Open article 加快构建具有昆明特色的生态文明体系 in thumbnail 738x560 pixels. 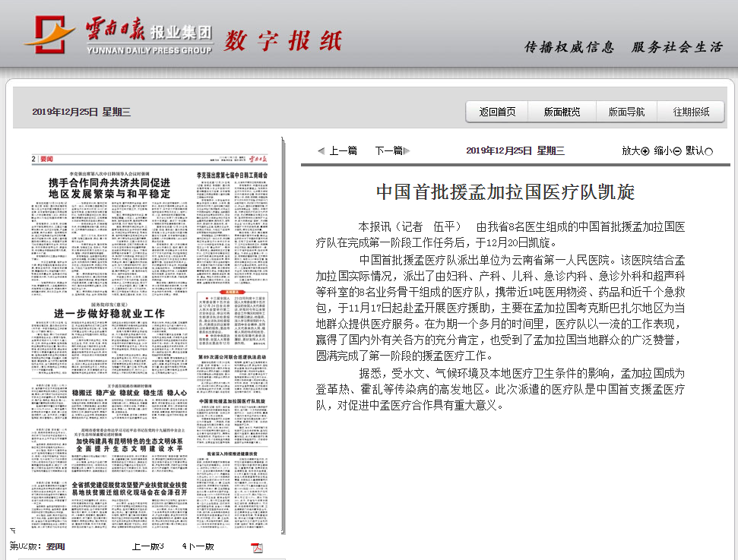point(129,445)
